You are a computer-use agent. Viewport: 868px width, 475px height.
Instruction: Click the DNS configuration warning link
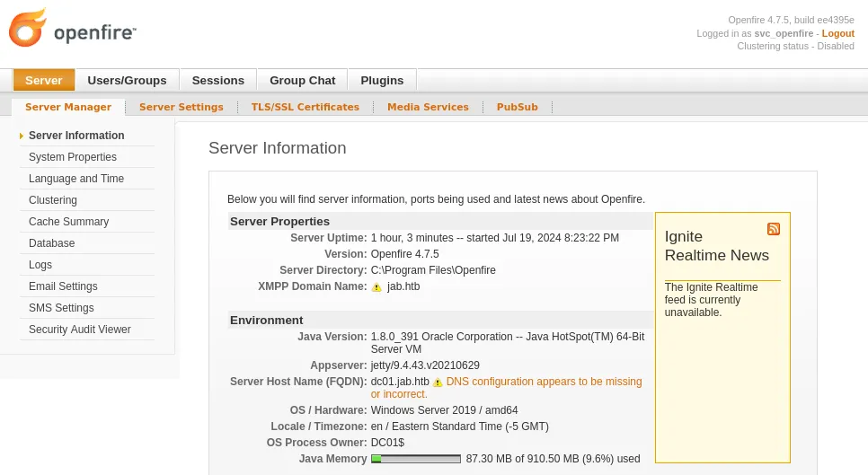point(507,388)
